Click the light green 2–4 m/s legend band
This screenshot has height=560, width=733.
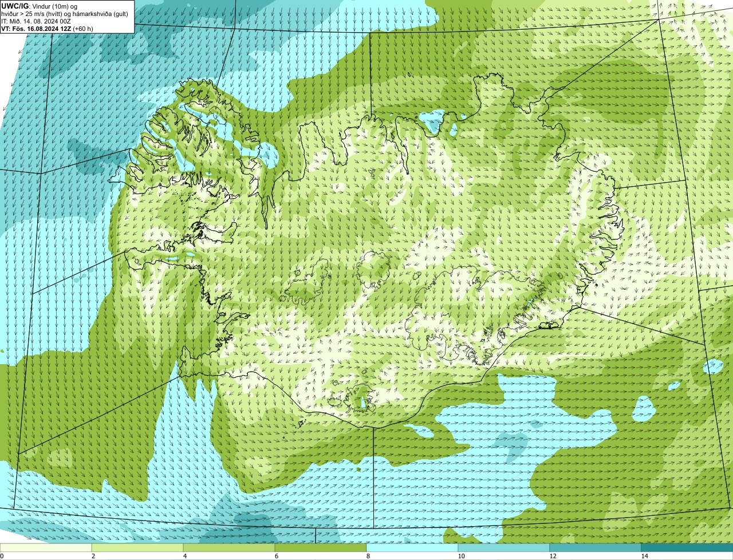point(137,547)
